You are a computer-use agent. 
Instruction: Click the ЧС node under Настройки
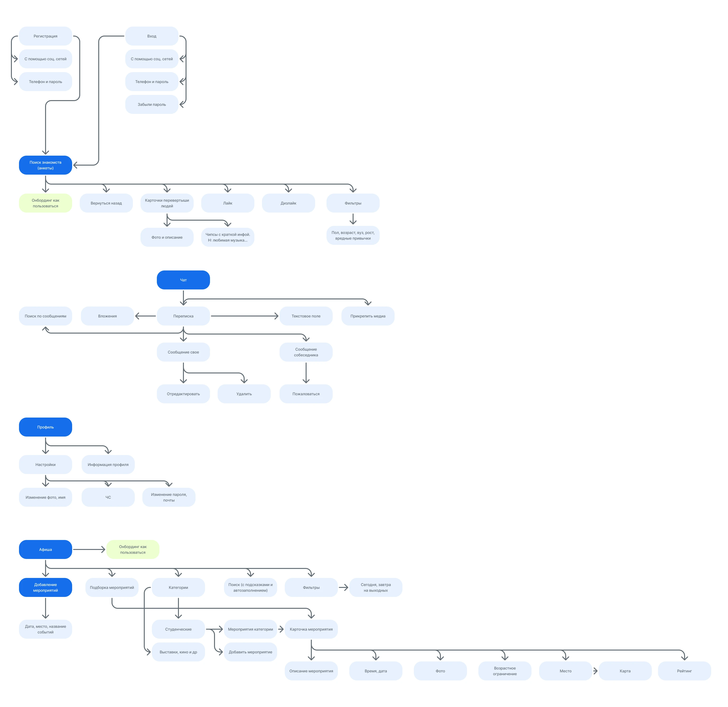point(108,497)
